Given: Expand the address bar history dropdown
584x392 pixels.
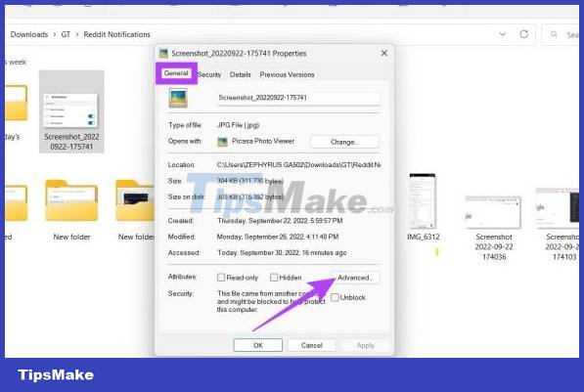Looking at the screenshot, I should tap(503, 34).
